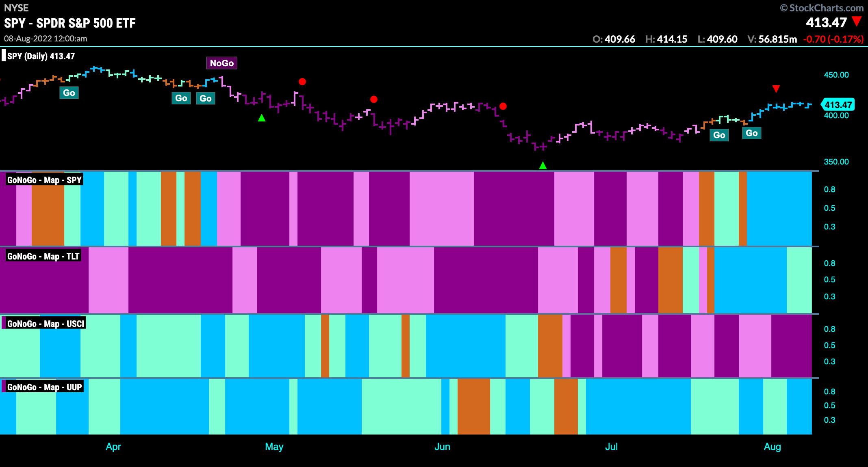Click the GoNoGo - Map - SPY label
Screen dimensions: 868x467
tap(44, 180)
